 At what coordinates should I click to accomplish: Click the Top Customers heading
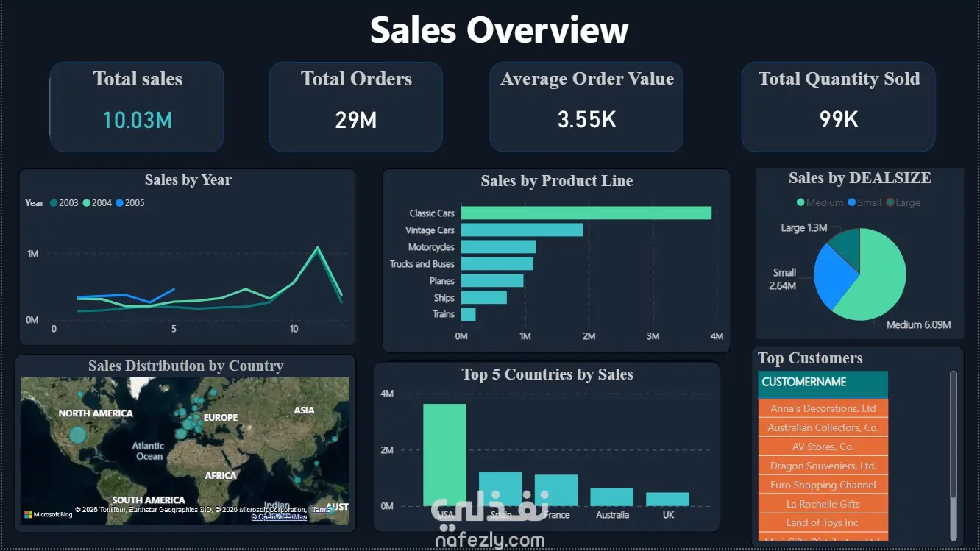tap(810, 358)
